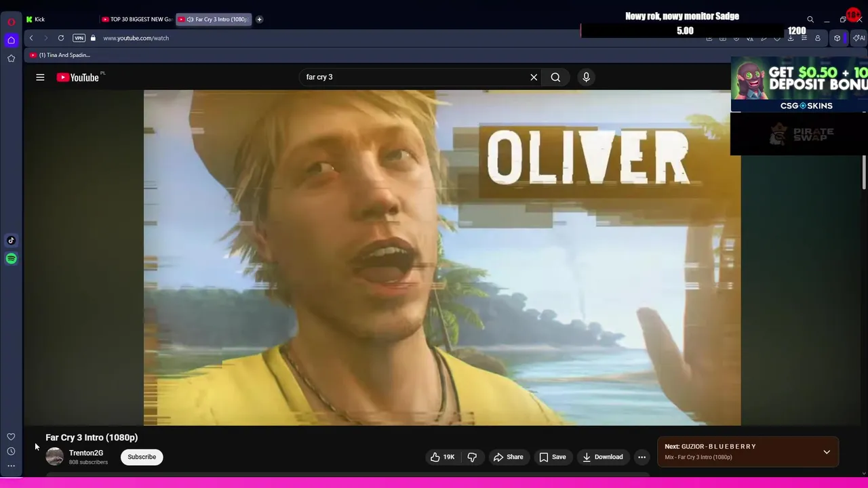
Task: Subscribe to the Trenton2G channel
Action: point(142,457)
